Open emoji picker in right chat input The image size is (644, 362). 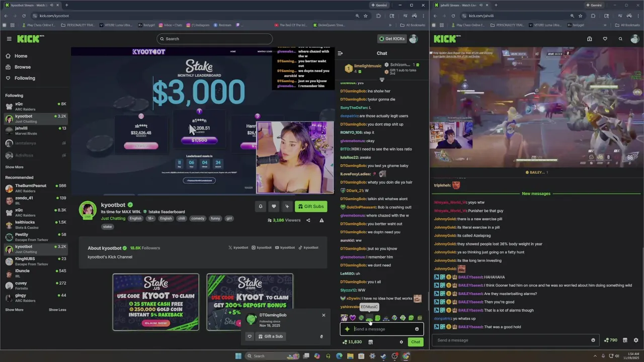[593, 340]
